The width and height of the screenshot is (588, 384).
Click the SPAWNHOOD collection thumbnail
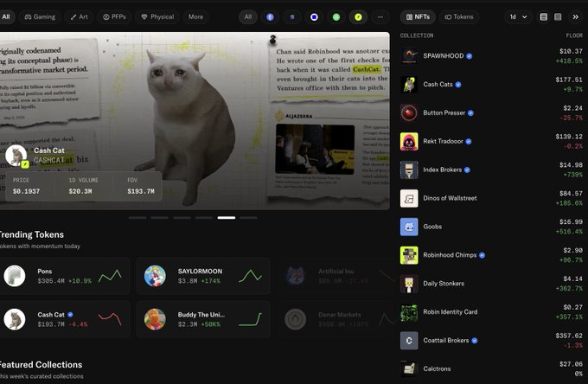409,56
